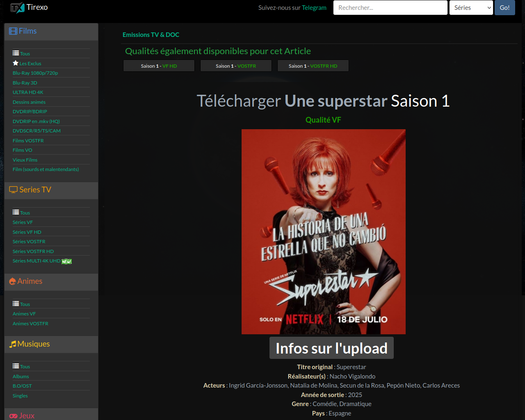This screenshot has height=420, width=525.
Task: Click the Tirexo site title text
Action: coord(37,7)
